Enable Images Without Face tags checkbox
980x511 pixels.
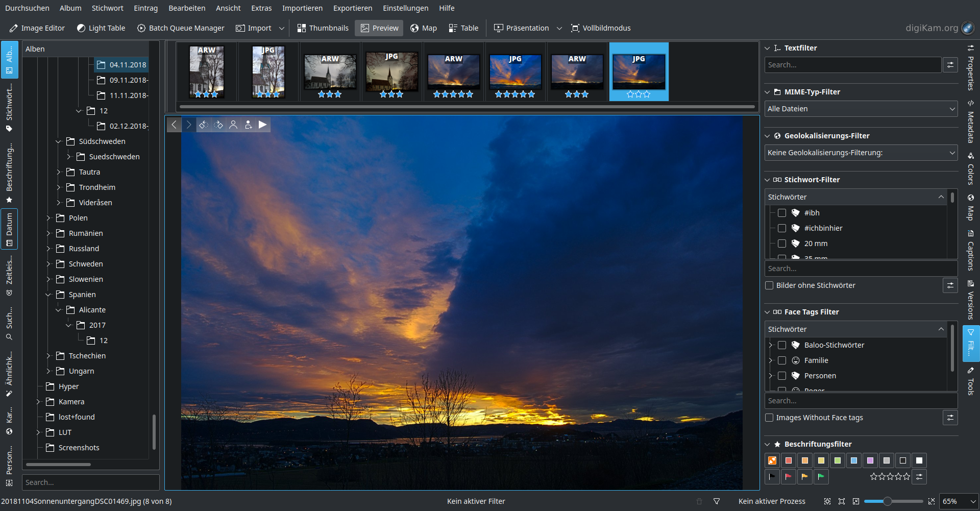[769, 418]
